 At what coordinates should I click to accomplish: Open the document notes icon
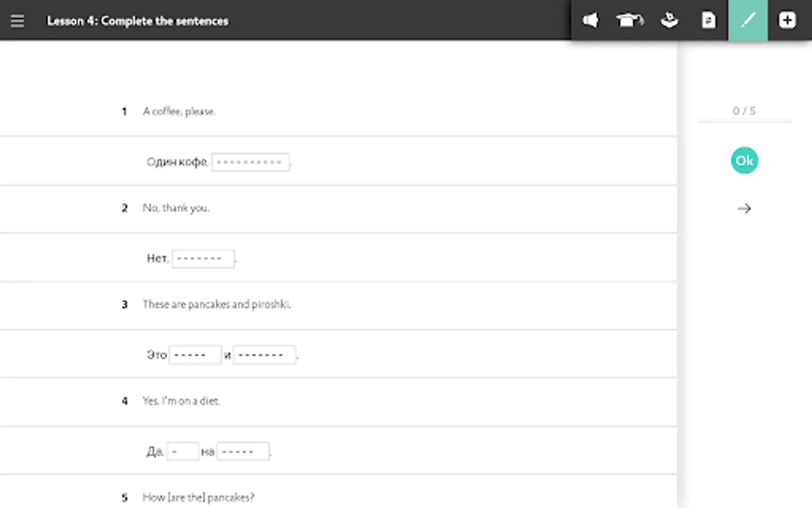(x=708, y=21)
